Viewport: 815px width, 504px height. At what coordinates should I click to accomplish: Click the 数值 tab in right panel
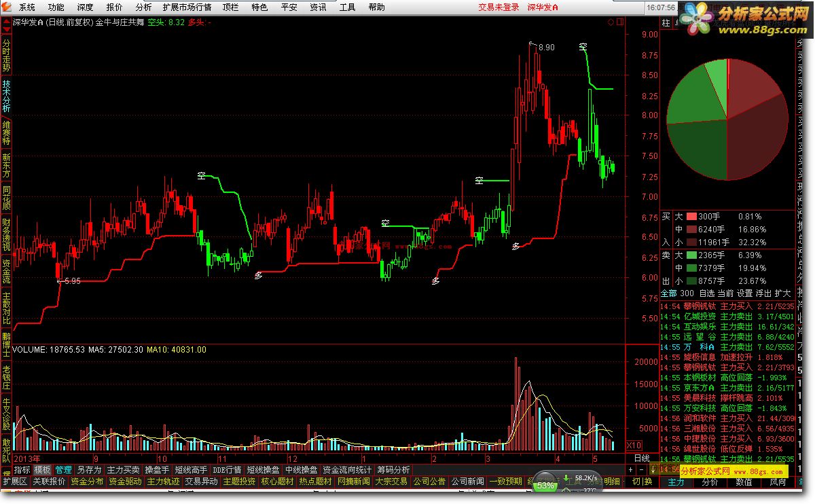point(744,482)
